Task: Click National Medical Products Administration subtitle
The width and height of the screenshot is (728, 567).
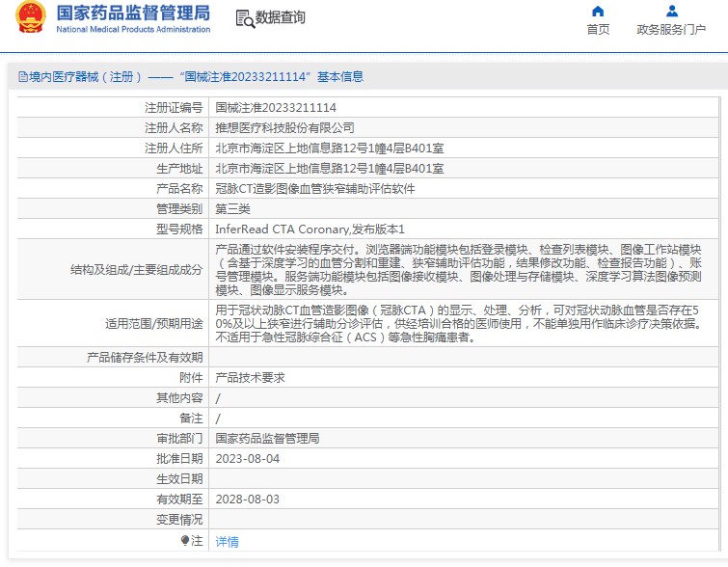Action: coord(133,29)
